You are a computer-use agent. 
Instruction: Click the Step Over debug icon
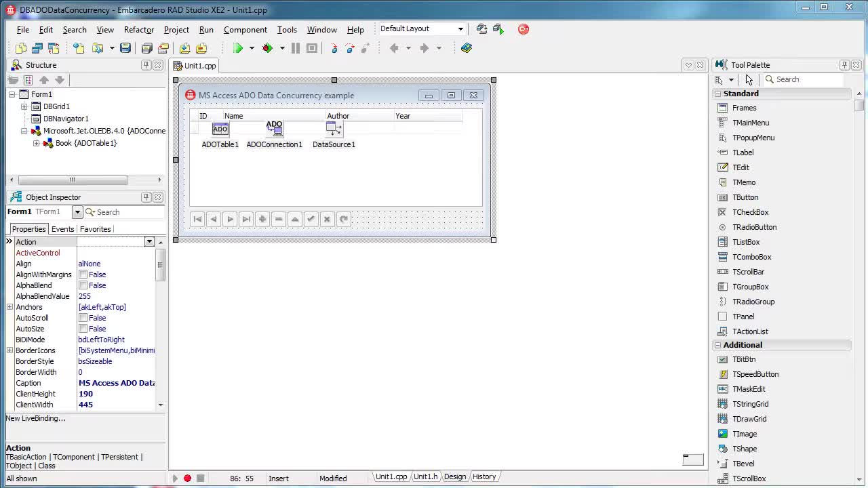(x=350, y=48)
